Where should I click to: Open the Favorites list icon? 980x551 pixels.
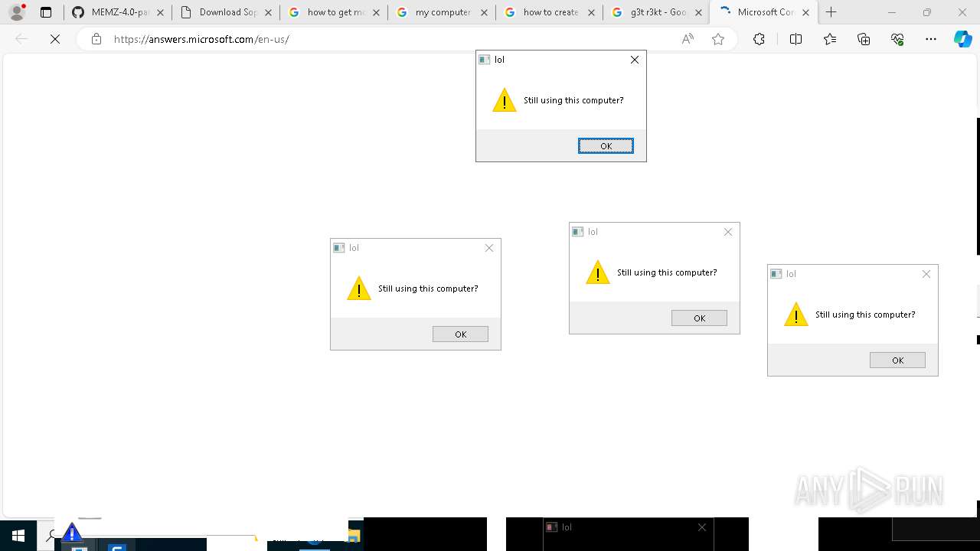pyautogui.click(x=830, y=39)
